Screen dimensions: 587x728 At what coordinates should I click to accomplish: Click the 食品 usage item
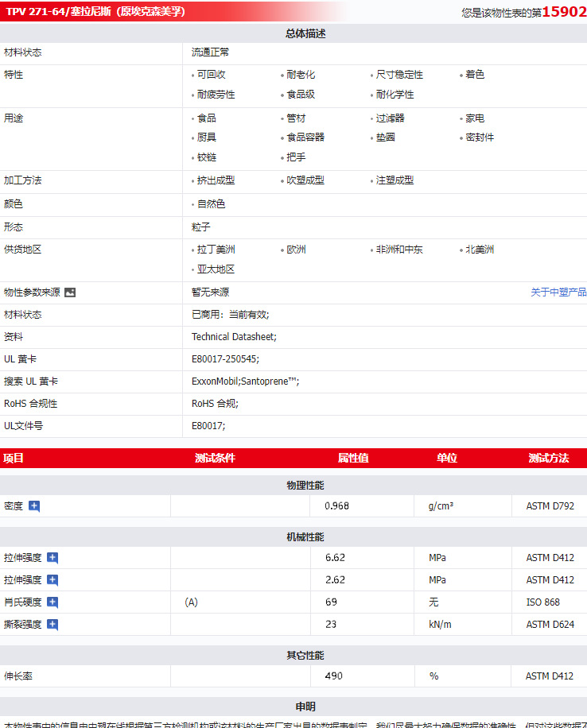coord(206,118)
